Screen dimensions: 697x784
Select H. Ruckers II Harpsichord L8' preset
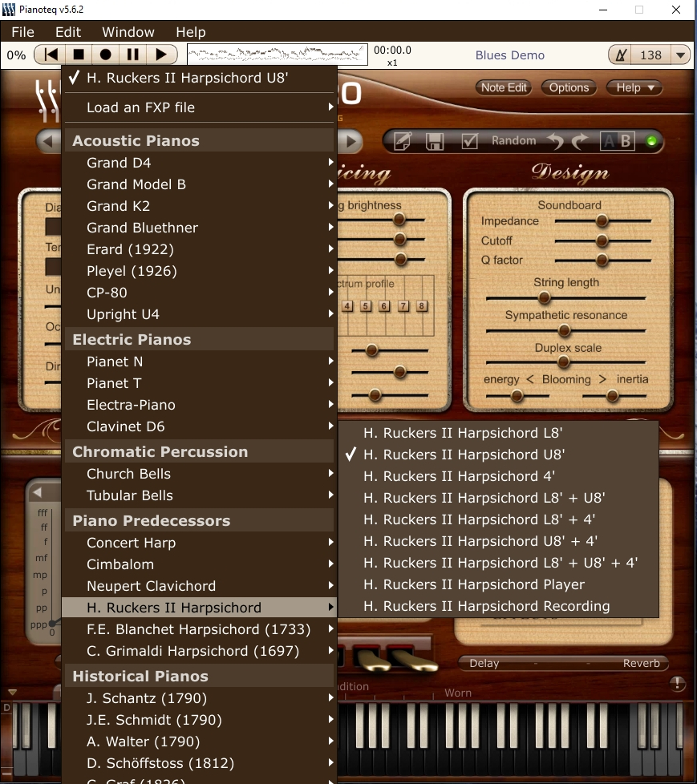[x=498, y=433]
